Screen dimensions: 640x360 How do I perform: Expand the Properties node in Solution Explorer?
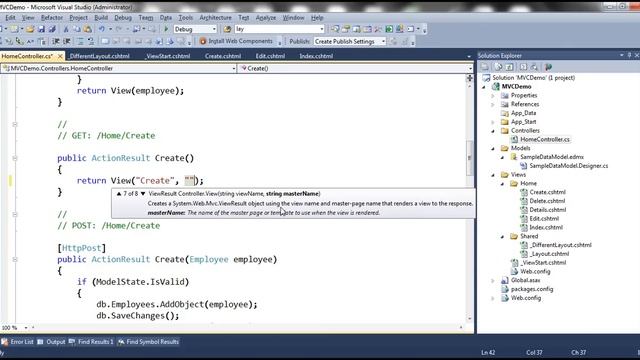493,96
